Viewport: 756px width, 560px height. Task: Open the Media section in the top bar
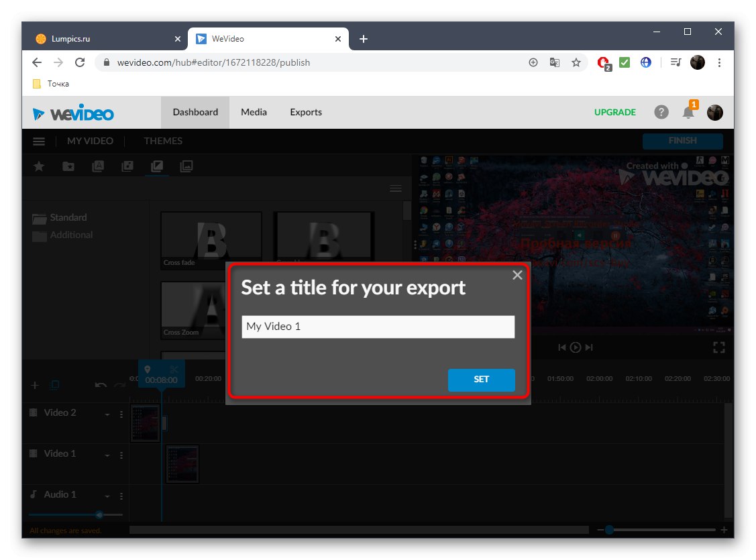coord(254,112)
